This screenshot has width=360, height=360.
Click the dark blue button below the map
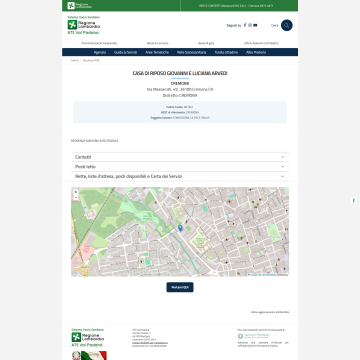[180, 287]
